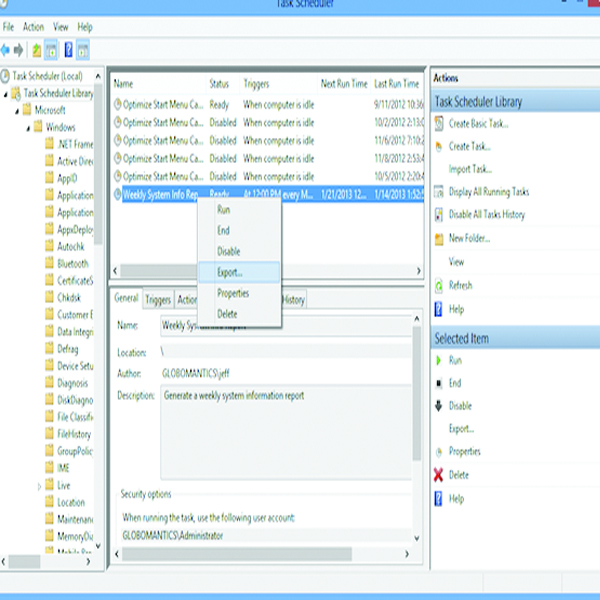Screen dimensions: 600x600
Task: Click the End stop icon in Selected Item
Action: click(x=439, y=383)
